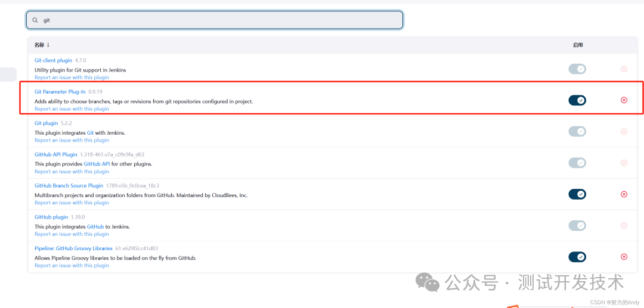
Task: Uninstall icon for Git plugin 5.2.2
Action: pyautogui.click(x=624, y=132)
